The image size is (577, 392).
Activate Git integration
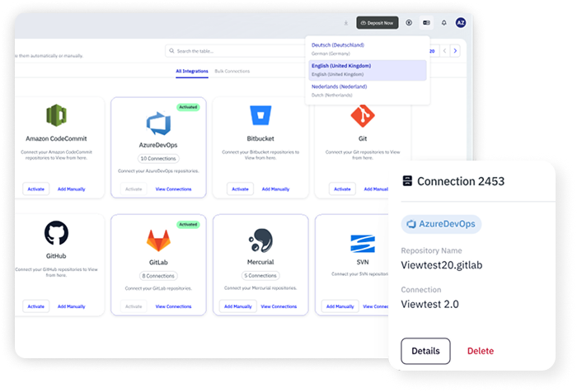tap(342, 189)
